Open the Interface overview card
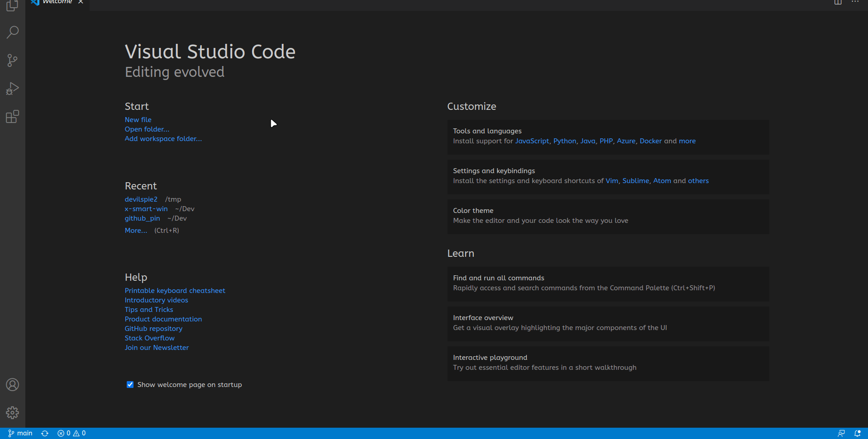The height and width of the screenshot is (439, 868). click(608, 323)
